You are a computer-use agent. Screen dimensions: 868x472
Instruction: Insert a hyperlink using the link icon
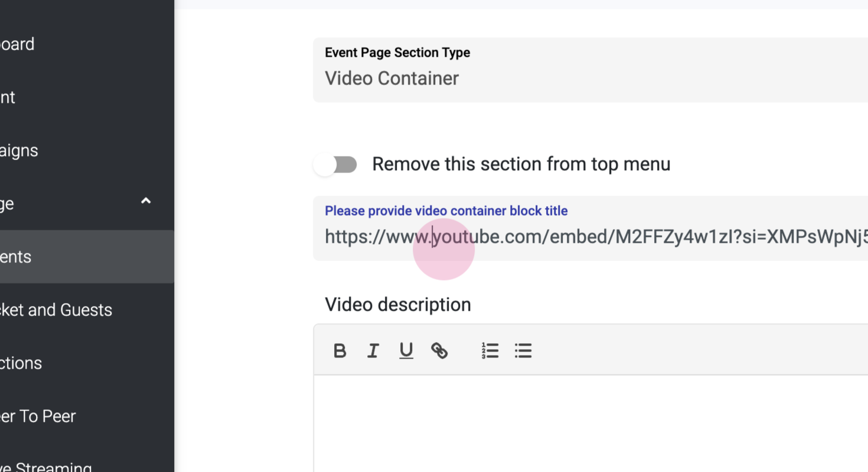click(439, 351)
